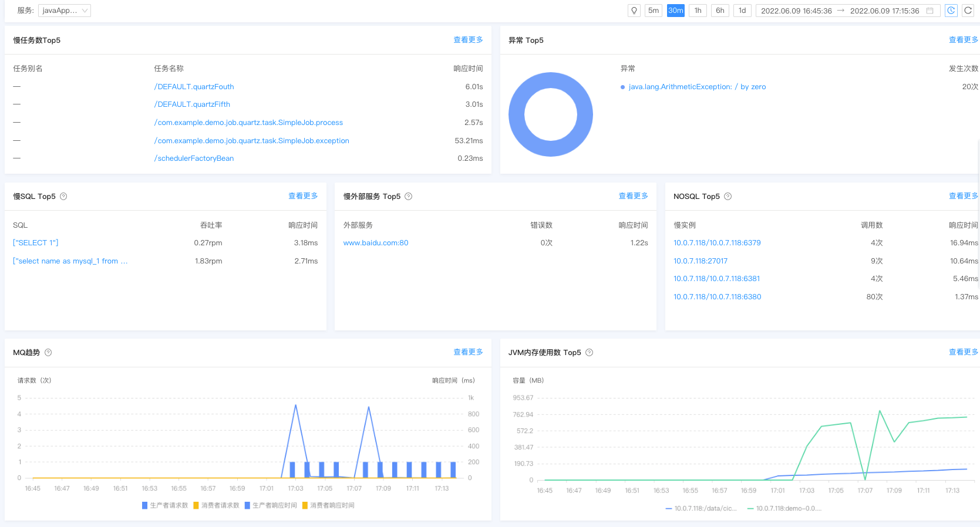Open NOSQL instance 10.0.7.118:6380
The height and width of the screenshot is (527, 980).
(x=717, y=297)
